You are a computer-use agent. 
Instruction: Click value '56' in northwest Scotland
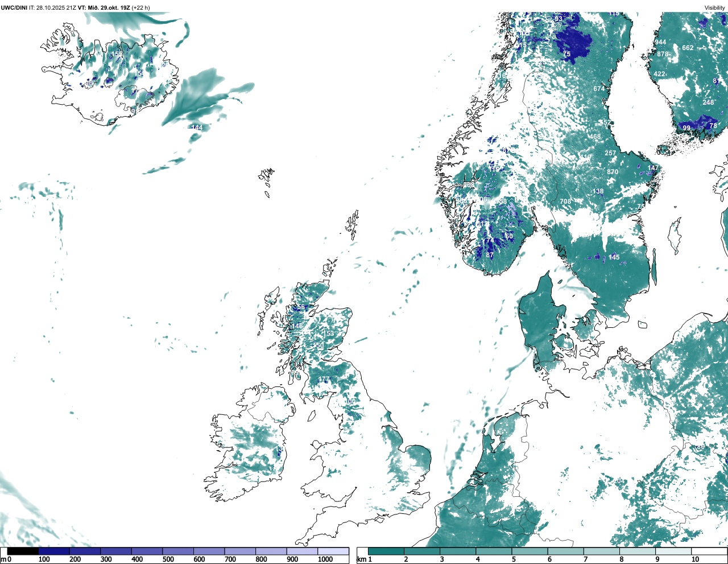click(302, 307)
